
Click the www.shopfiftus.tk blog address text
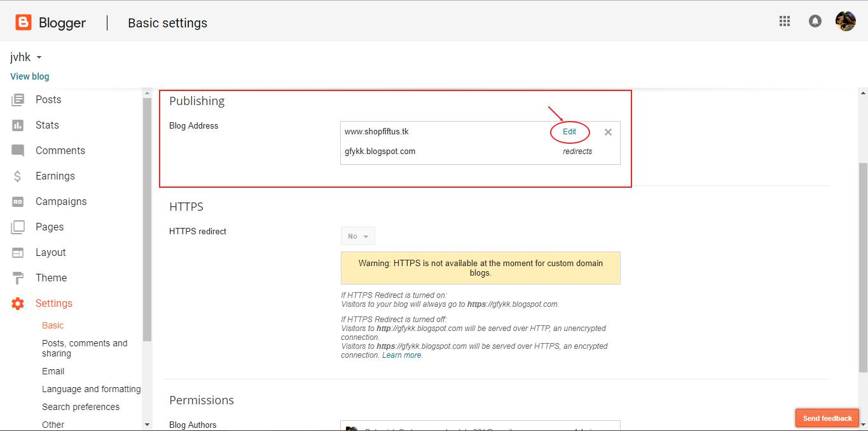[376, 132]
